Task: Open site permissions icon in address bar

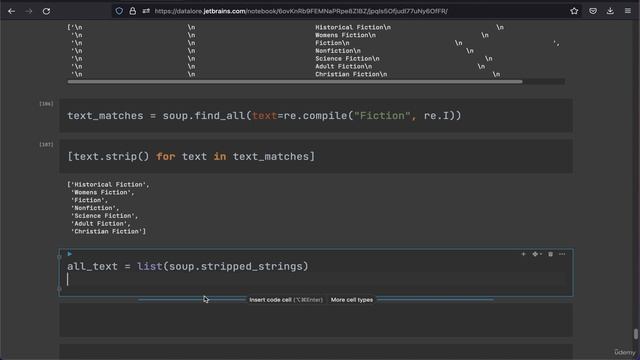Action: (x=146, y=11)
